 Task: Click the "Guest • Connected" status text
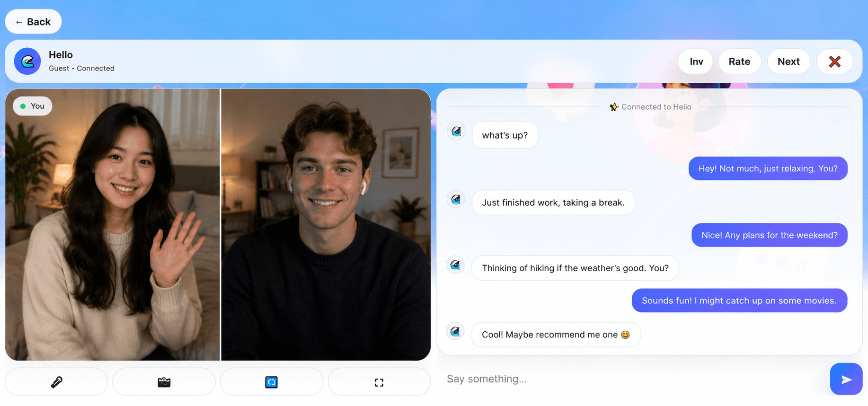point(81,68)
